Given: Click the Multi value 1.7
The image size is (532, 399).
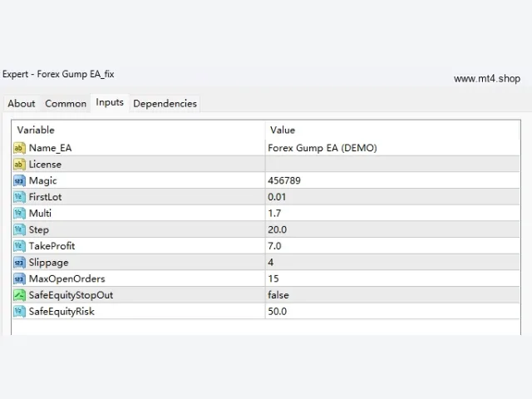Looking at the screenshot, I should tap(274, 213).
